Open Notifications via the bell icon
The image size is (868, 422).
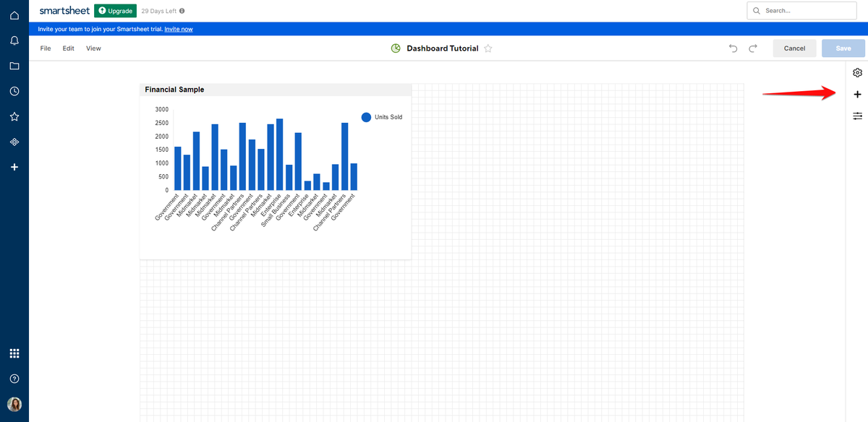[14, 40]
